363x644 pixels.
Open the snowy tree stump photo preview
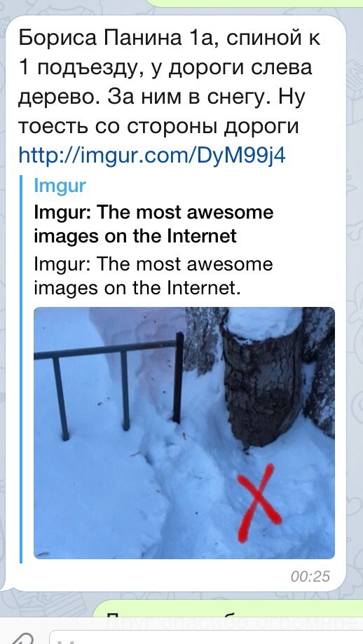[184, 433]
